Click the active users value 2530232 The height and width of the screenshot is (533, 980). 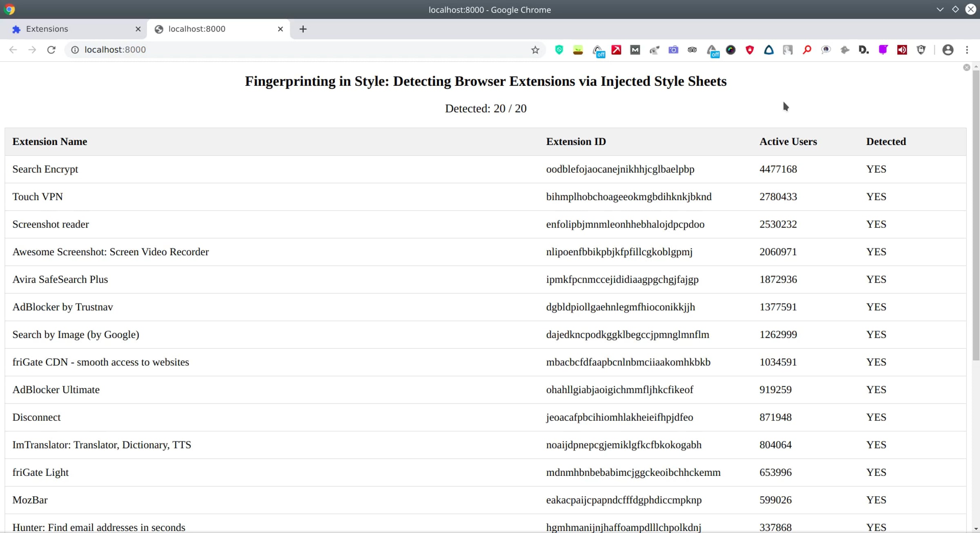tap(778, 224)
